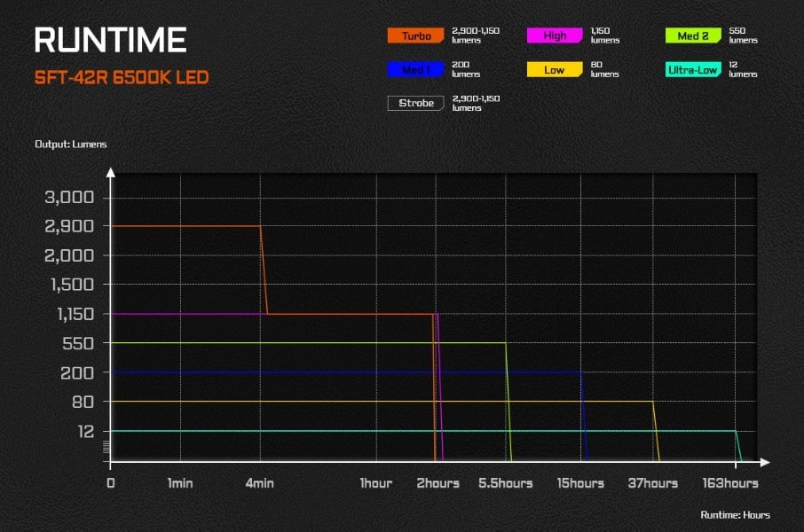The height and width of the screenshot is (532, 804).
Task: Select the 37hours time axis label
Action: pyautogui.click(x=653, y=483)
